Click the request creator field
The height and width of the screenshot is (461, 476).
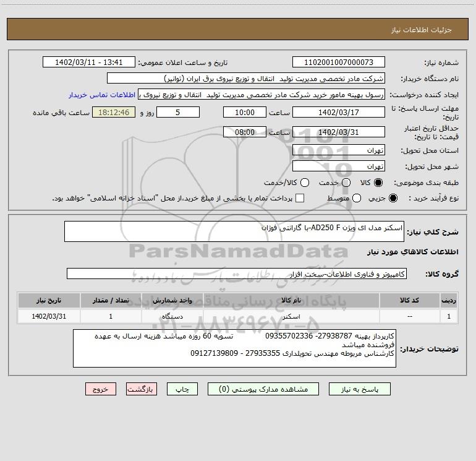261,94
